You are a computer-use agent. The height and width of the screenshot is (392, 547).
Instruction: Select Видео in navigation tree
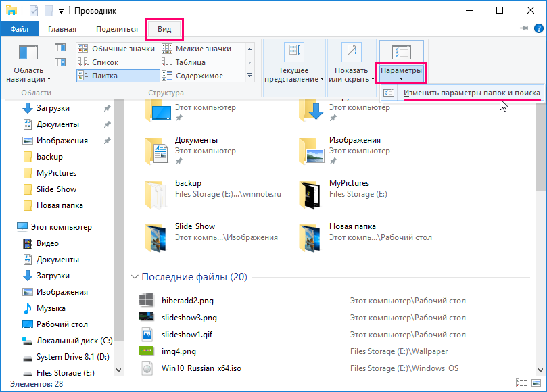(x=47, y=243)
